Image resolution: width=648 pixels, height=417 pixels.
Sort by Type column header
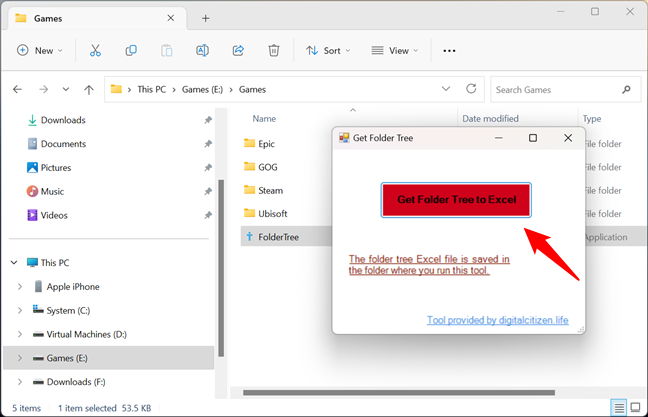(x=592, y=119)
